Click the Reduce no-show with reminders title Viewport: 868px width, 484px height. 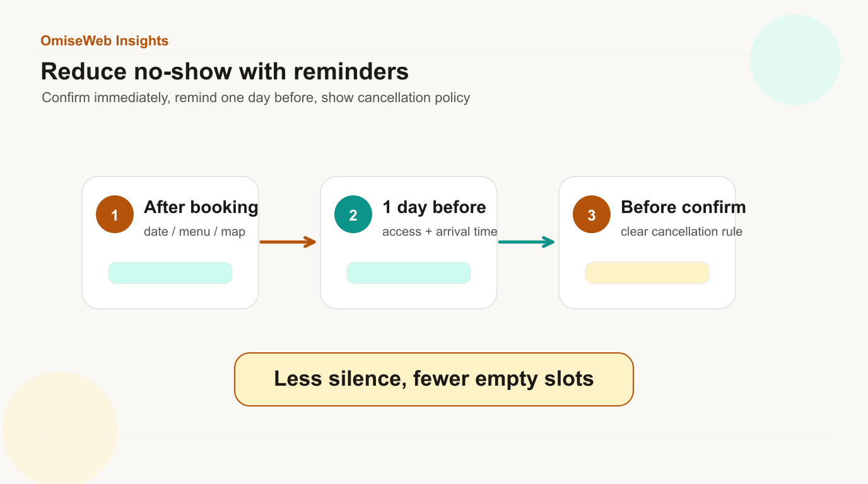tap(225, 71)
